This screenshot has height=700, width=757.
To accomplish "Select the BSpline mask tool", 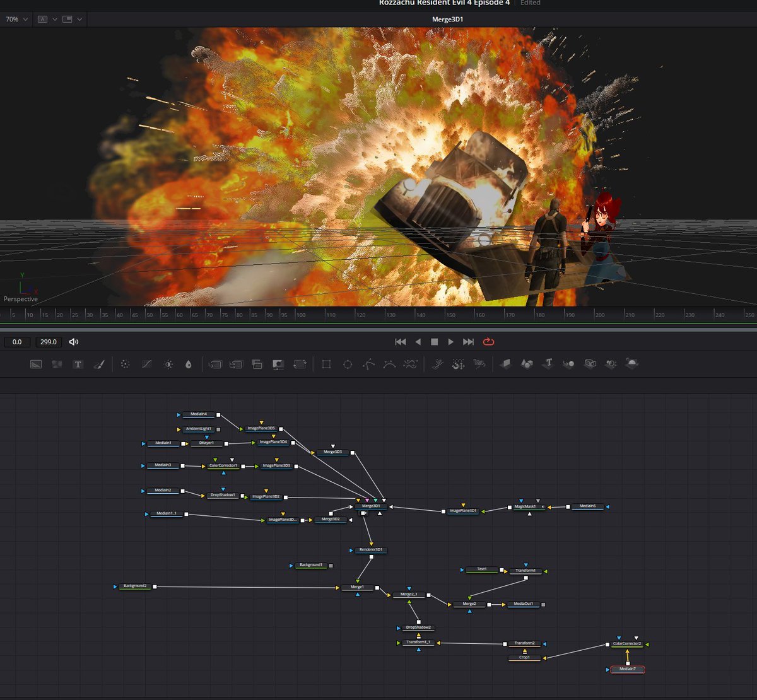I will (389, 365).
